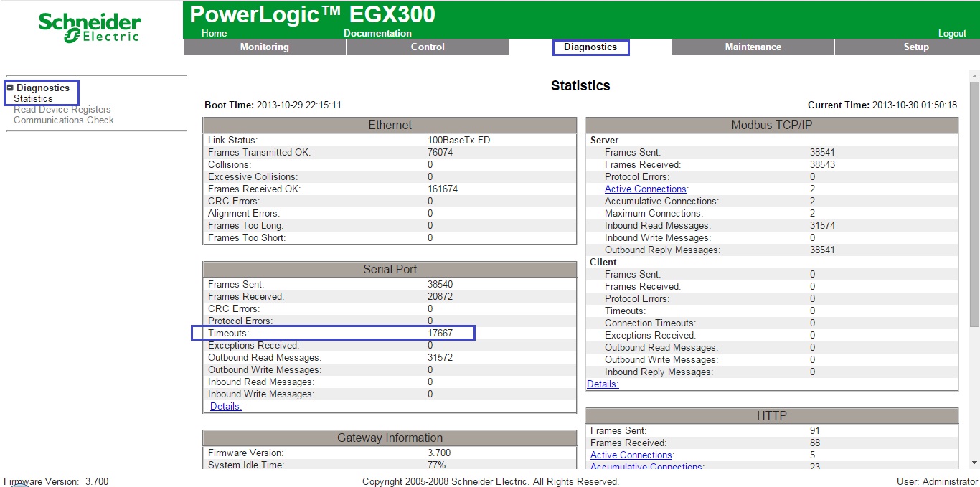Click the HTTP section header
980x487 pixels.
pos(772,416)
